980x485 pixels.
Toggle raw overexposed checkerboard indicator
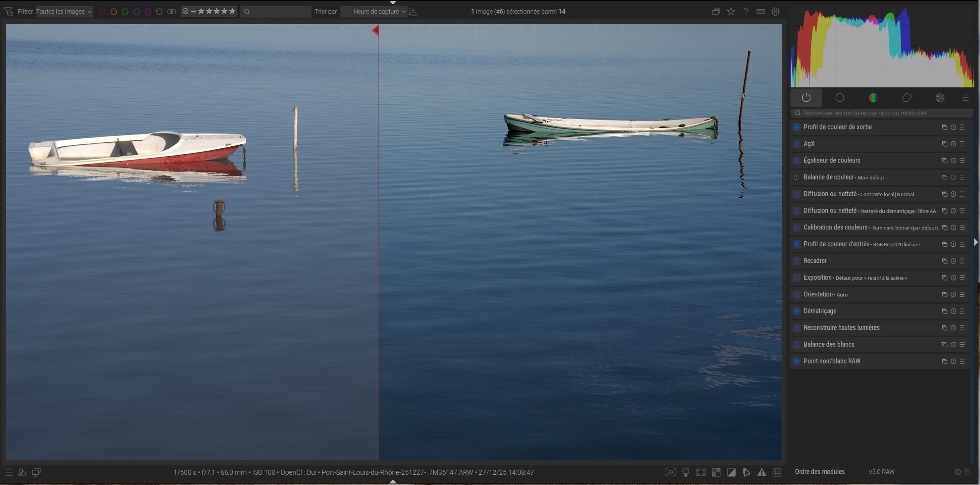pos(716,472)
